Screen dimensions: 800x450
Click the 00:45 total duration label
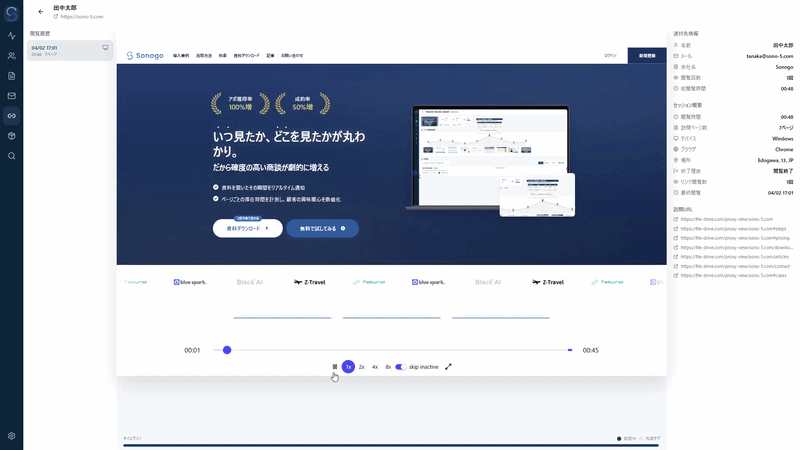tap(590, 351)
